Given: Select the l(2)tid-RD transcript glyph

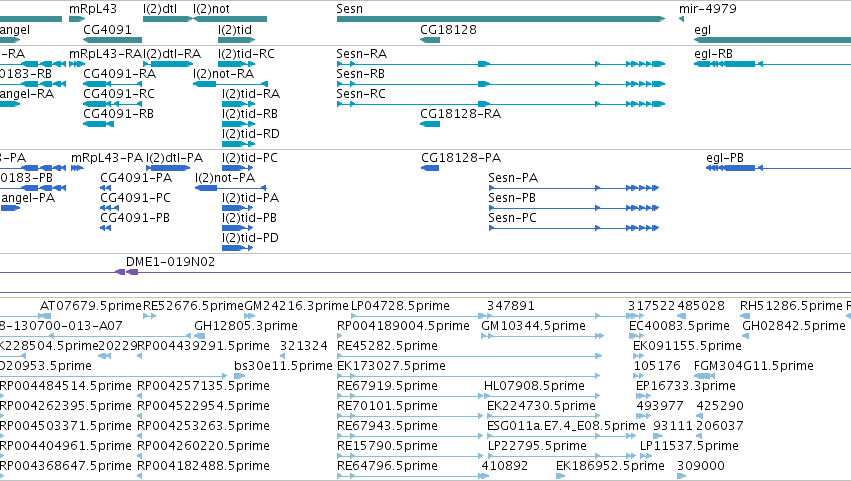Looking at the screenshot, I should (238, 144).
